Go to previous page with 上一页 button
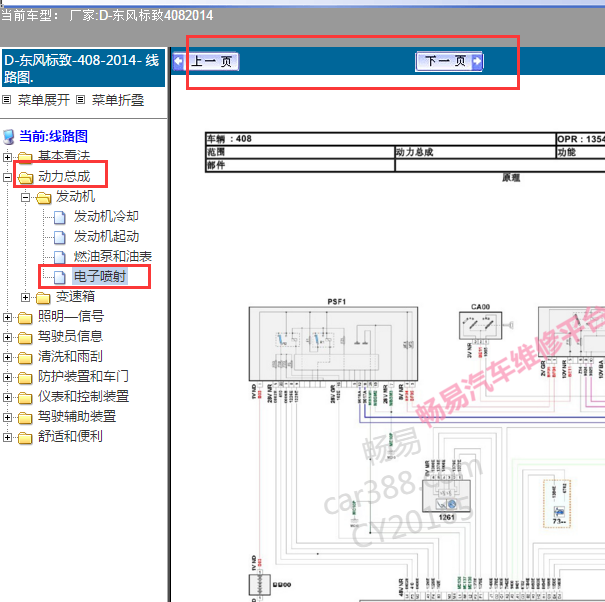Screen dimensions: 605x602 pos(206,61)
